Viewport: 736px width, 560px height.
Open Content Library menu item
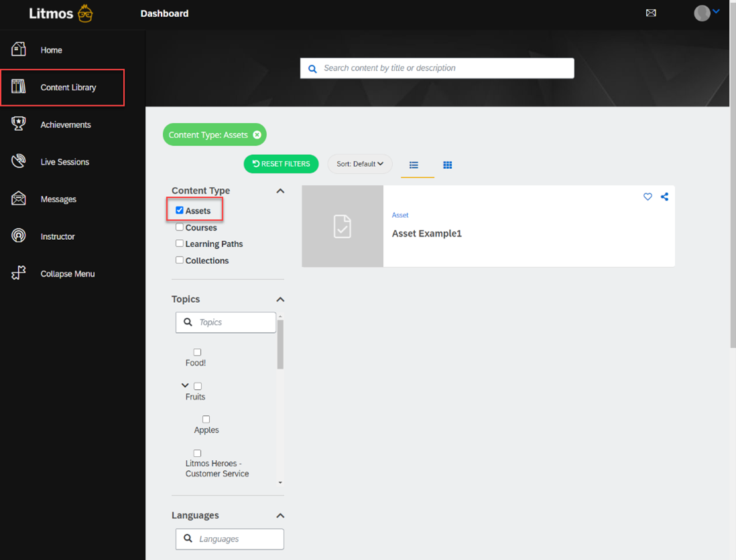(68, 88)
